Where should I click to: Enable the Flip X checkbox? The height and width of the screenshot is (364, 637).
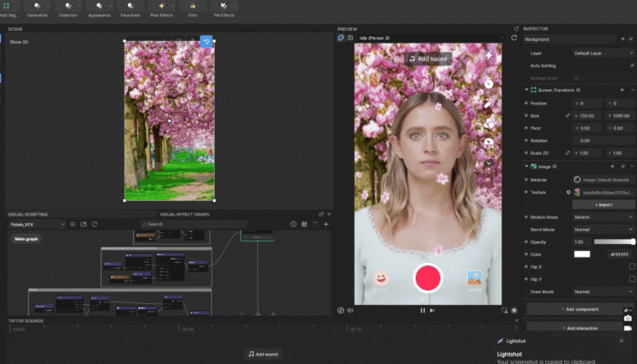click(x=632, y=267)
